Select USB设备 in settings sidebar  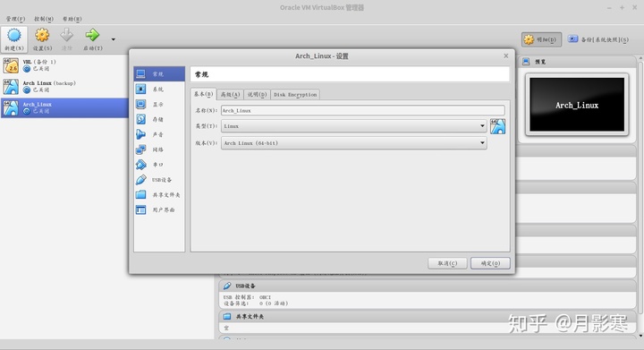click(159, 180)
